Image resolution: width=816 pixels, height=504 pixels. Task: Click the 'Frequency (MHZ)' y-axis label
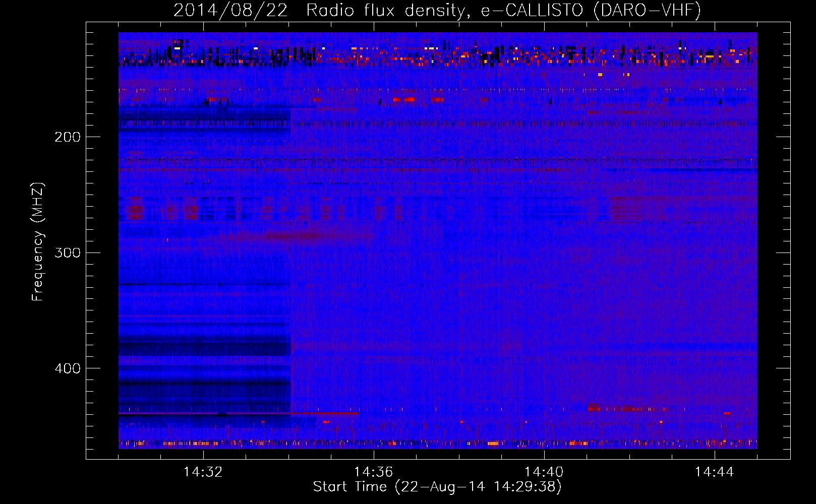coord(38,242)
